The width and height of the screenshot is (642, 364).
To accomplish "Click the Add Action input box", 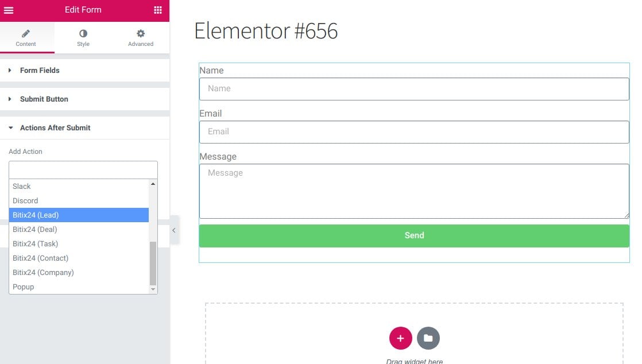I will coord(83,169).
